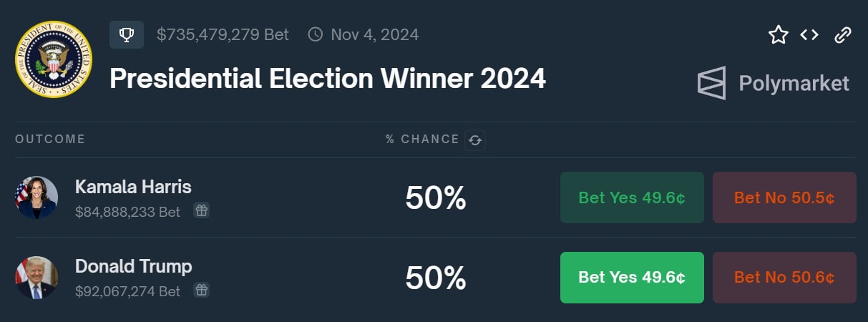Click gift icon beside Kamala Harris bet

point(202,211)
